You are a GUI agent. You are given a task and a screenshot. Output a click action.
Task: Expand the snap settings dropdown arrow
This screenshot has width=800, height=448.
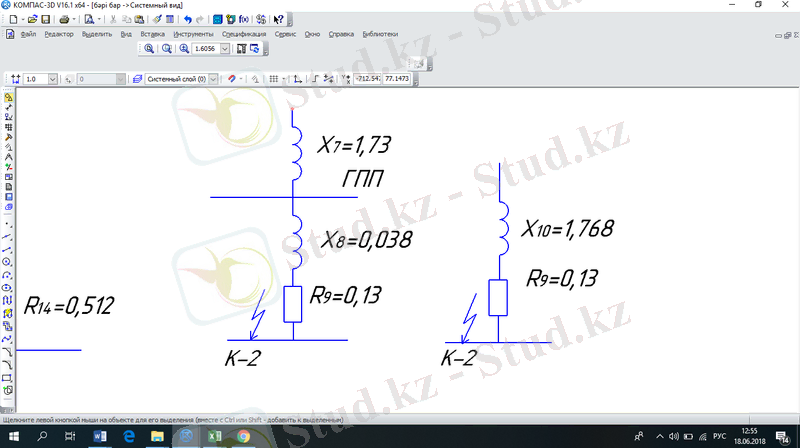coord(241,79)
